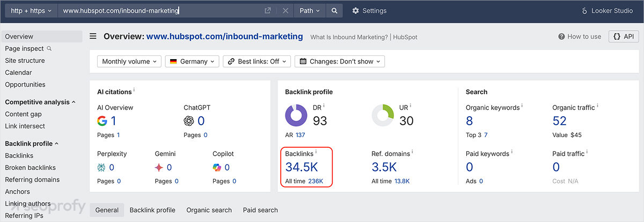Open the Germany country dropdown

click(192, 61)
